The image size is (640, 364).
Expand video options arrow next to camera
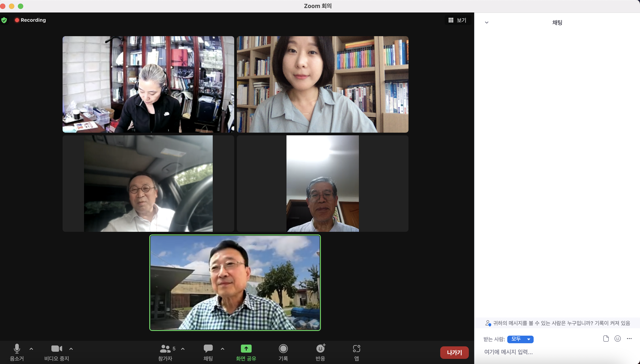pyautogui.click(x=71, y=349)
